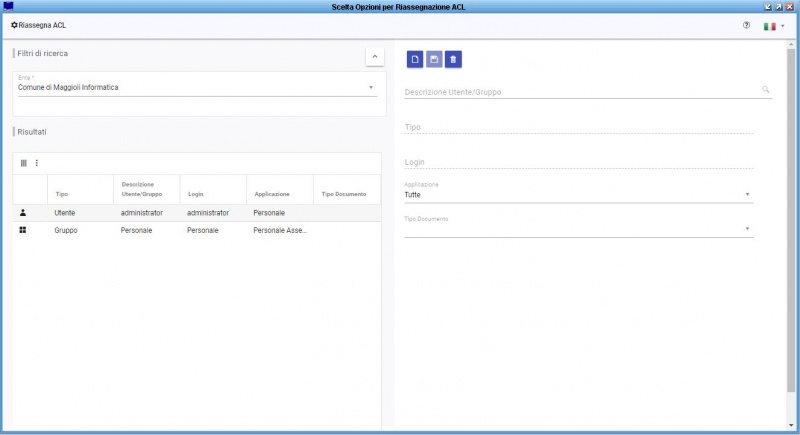Click the group icon in Personale row
800x435 pixels.
(x=23, y=230)
